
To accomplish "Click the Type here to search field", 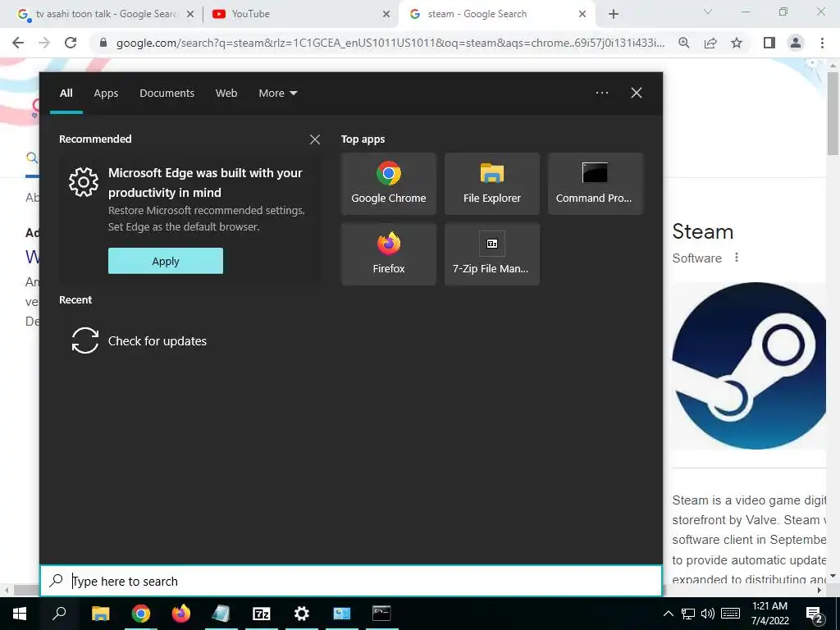I will point(351,581).
